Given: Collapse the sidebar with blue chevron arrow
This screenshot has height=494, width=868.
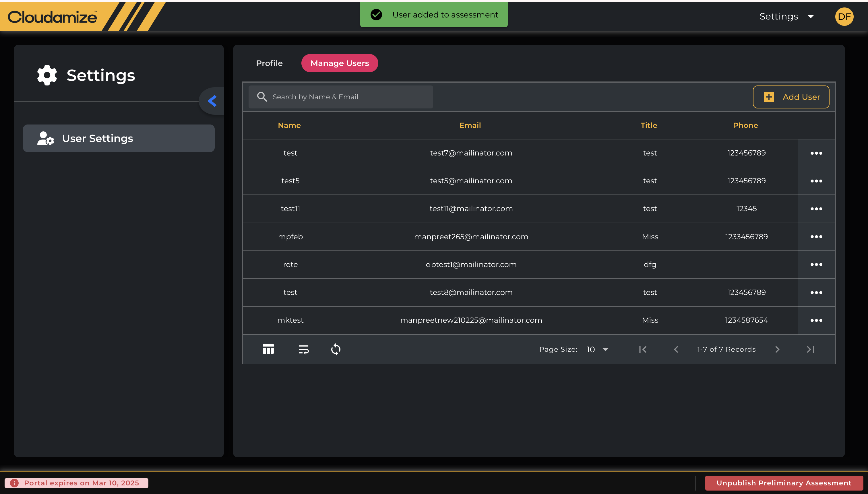Looking at the screenshot, I should 212,101.
